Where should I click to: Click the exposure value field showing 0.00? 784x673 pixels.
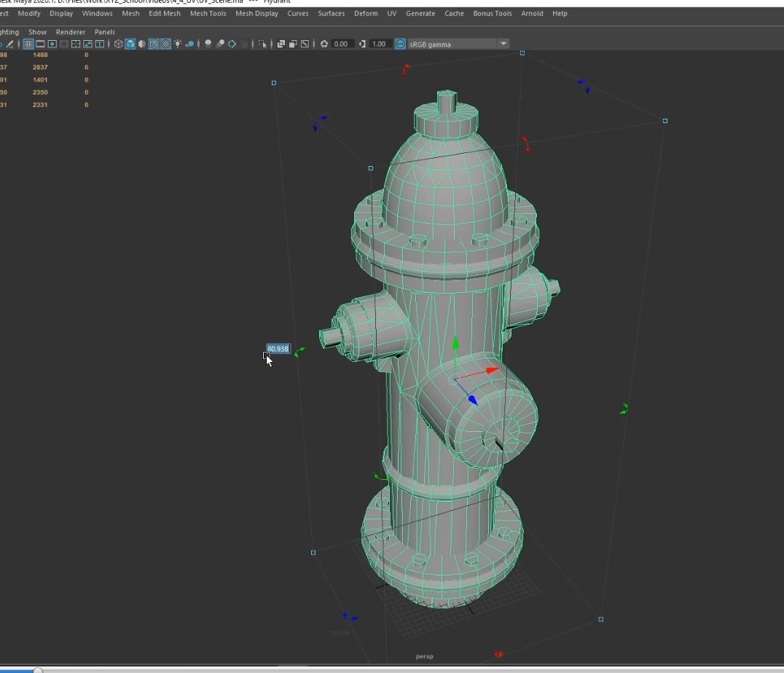[x=342, y=44]
